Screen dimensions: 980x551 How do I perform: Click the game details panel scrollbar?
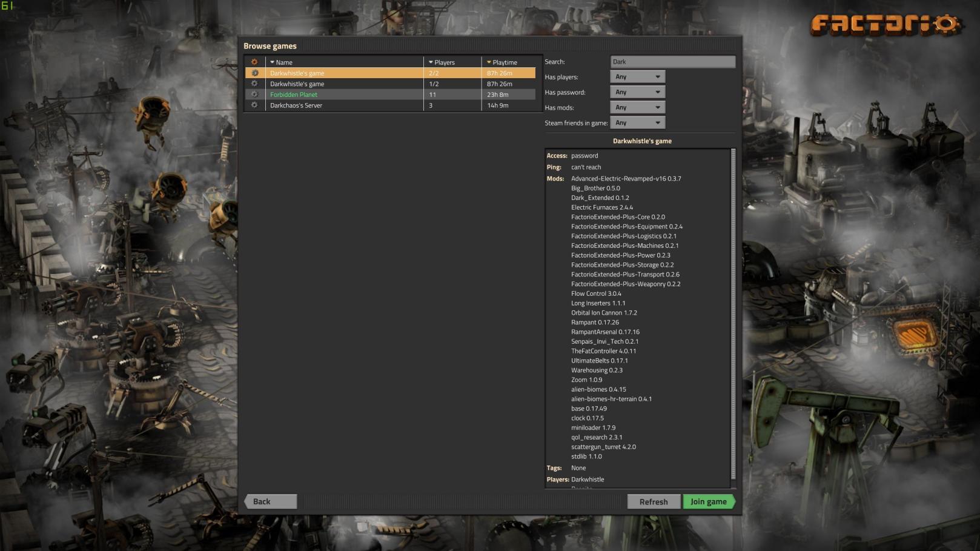pos(733,314)
